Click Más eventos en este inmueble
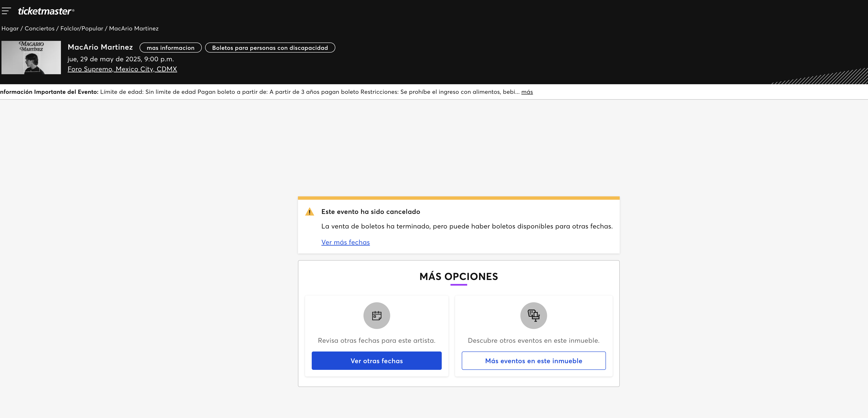868x418 pixels. click(x=533, y=361)
